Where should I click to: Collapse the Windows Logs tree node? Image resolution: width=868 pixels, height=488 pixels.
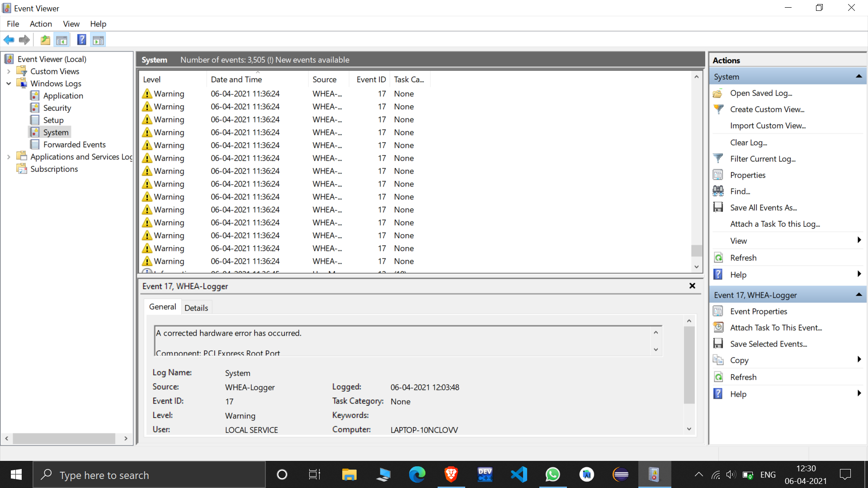(9, 84)
